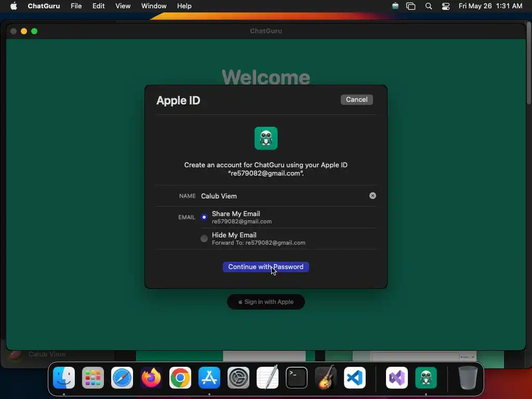Click the Welcome heading text
The image size is (532, 399).
tap(265, 77)
